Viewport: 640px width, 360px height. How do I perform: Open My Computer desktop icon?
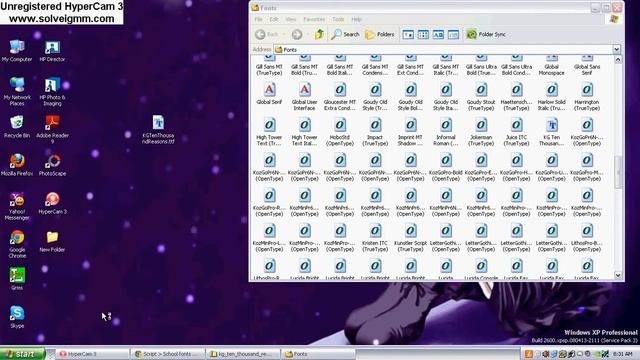pos(17,51)
